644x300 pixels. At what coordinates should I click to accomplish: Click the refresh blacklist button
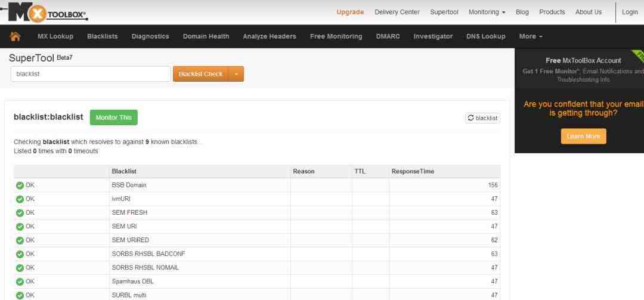(482, 118)
